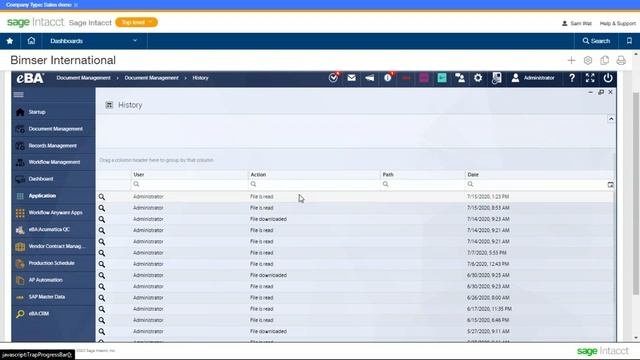
Task: Restore the History panel window
Action: pos(601,92)
